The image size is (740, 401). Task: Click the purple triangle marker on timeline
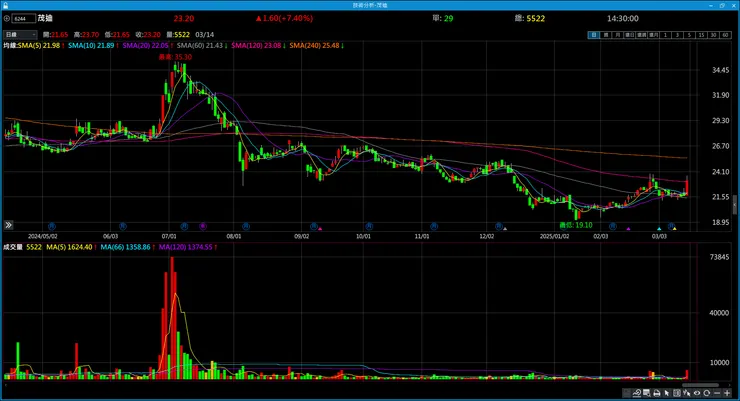[x=628, y=229]
